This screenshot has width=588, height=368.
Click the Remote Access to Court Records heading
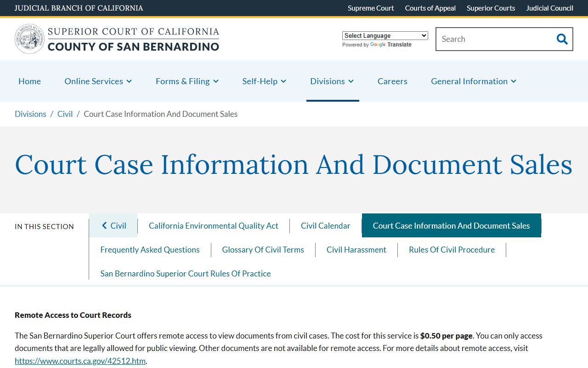pos(73,315)
